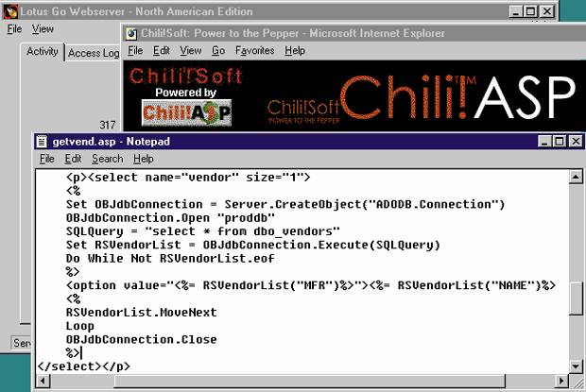Close the getvend.asp Notepad window

click(x=576, y=142)
